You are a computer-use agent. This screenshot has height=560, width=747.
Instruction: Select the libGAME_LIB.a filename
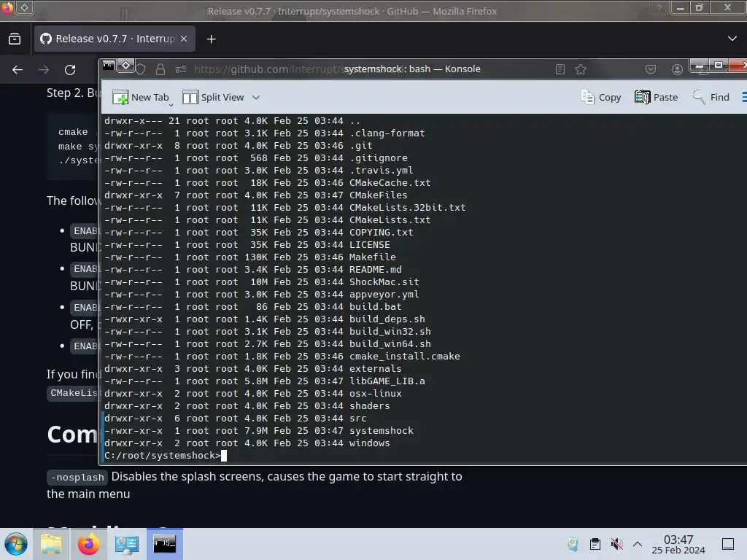(x=387, y=381)
